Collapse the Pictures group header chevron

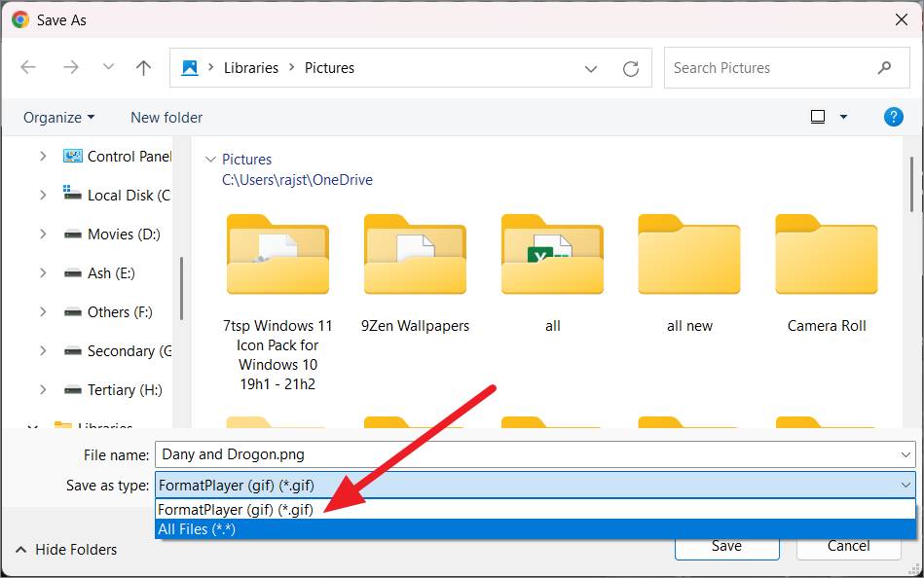tap(210, 160)
